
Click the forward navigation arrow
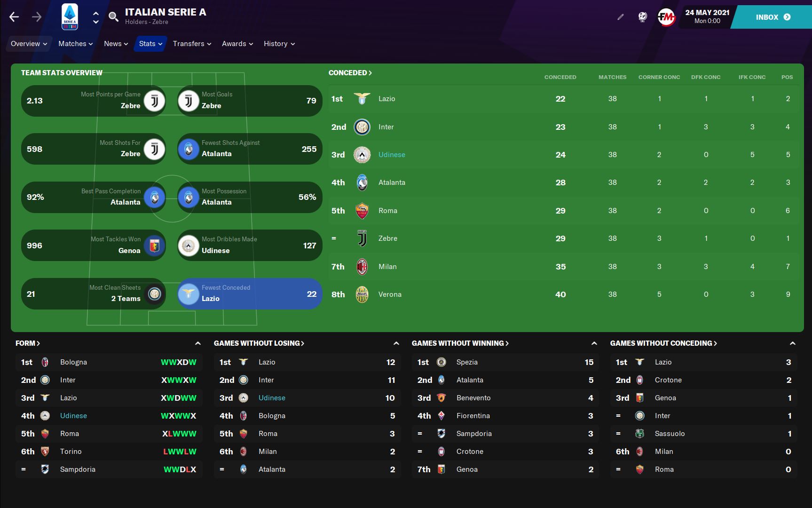point(37,17)
